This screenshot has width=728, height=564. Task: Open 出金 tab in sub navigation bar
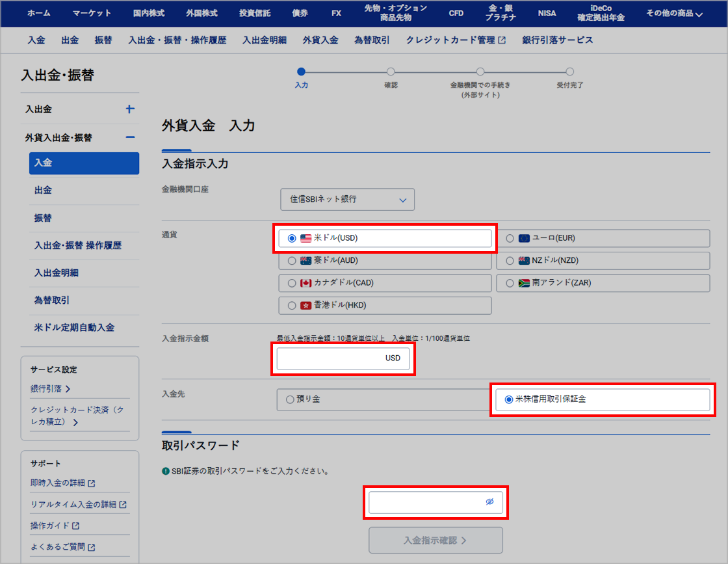70,40
